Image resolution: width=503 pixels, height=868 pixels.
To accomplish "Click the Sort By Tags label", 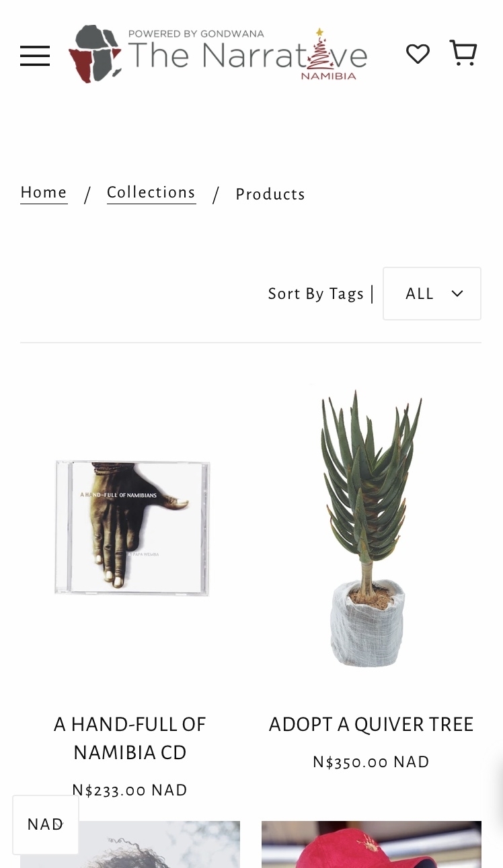I will (x=316, y=294).
